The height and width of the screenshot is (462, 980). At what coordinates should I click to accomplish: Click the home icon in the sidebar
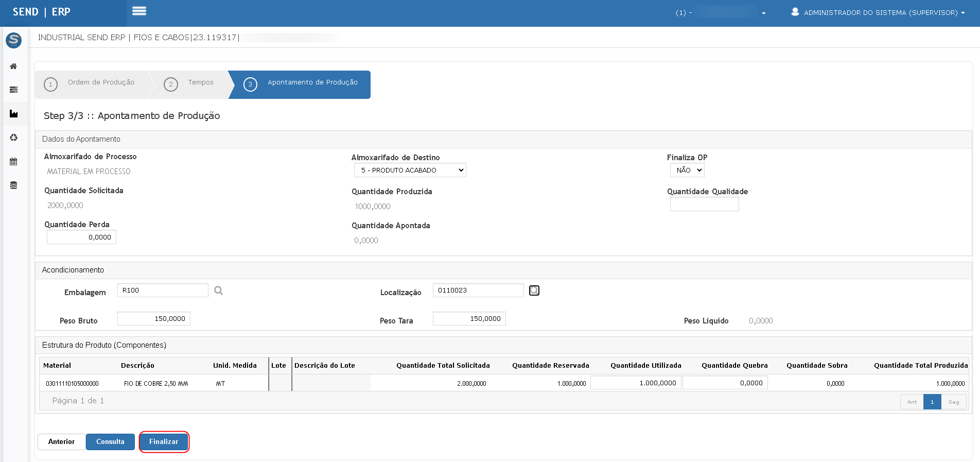pyautogui.click(x=13, y=66)
